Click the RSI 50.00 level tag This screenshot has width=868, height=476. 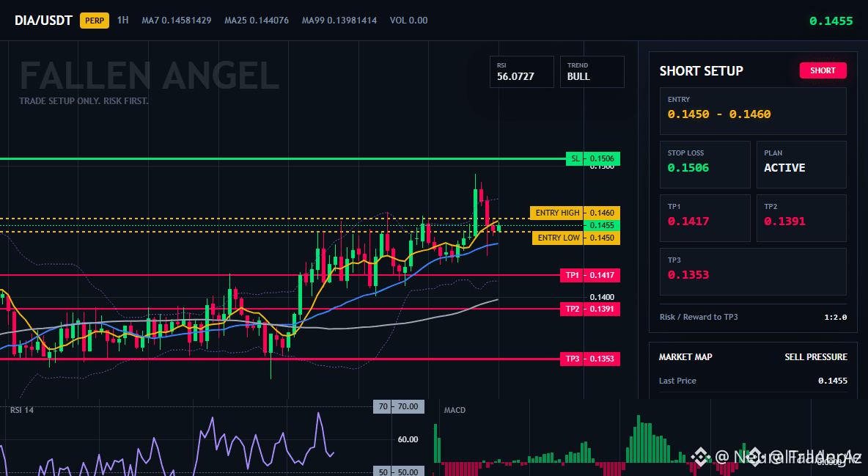pos(399,472)
